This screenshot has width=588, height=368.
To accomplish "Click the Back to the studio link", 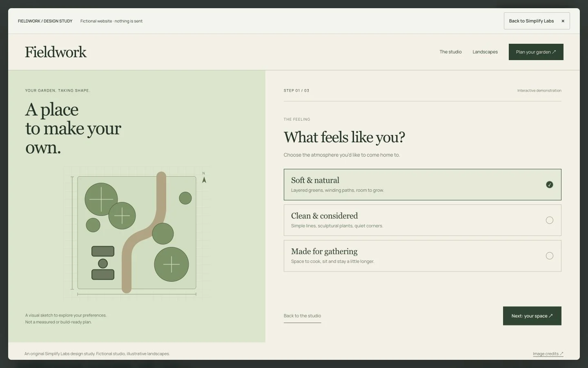I will coord(302,316).
